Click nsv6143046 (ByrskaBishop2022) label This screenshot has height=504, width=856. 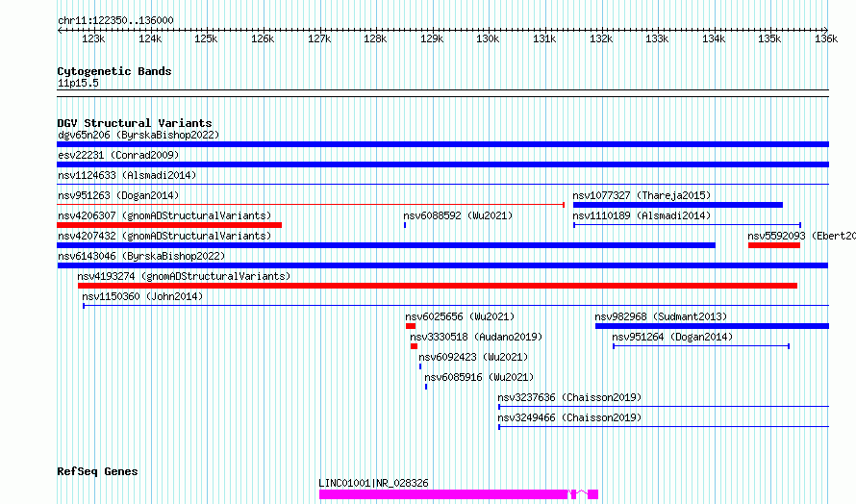click(x=141, y=256)
